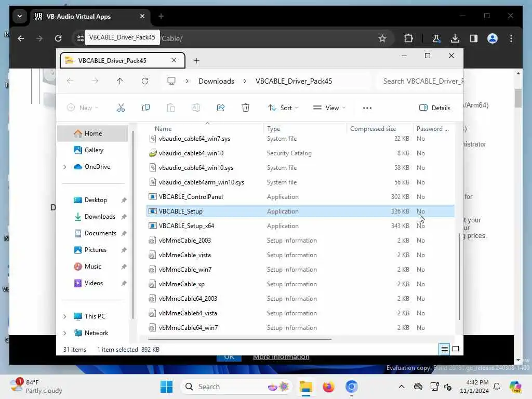Expand the This PC tree node
This screenshot has height=399, width=532.
[x=65, y=316]
